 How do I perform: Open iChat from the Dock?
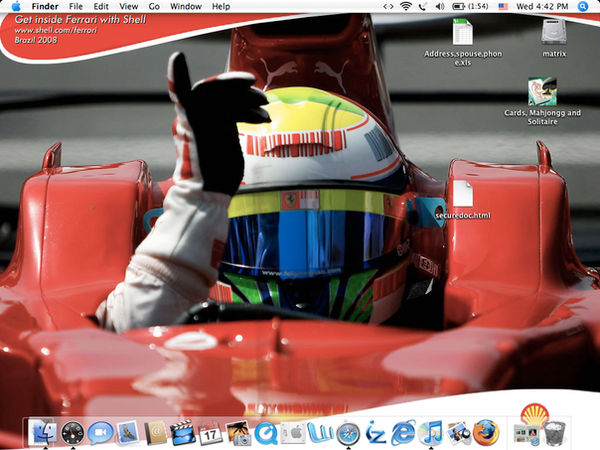pyautogui.click(x=100, y=433)
